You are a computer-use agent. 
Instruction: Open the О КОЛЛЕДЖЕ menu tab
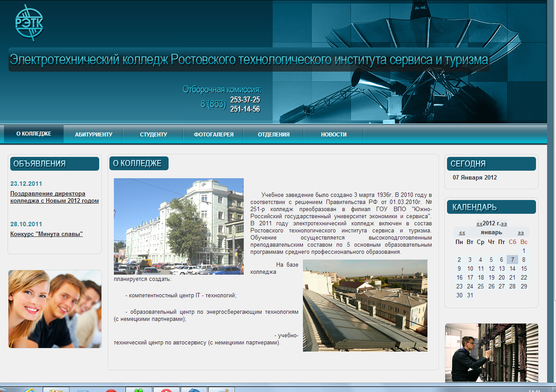[x=34, y=134]
